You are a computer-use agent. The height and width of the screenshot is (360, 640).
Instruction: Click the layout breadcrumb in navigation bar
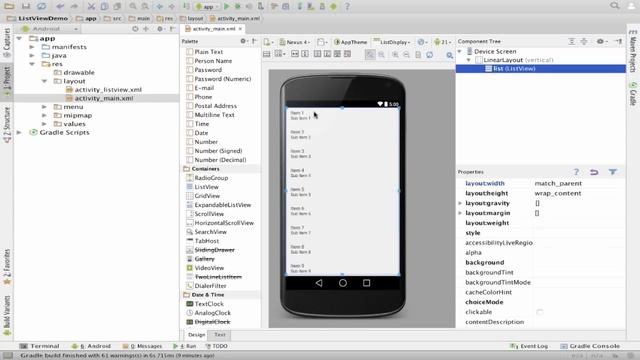pyautogui.click(x=191, y=18)
